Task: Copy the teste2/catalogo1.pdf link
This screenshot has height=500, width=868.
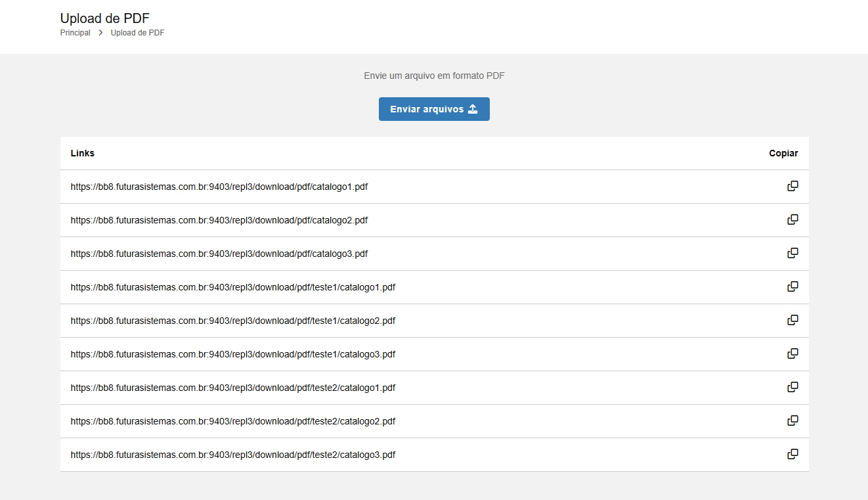Action: (792, 387)
